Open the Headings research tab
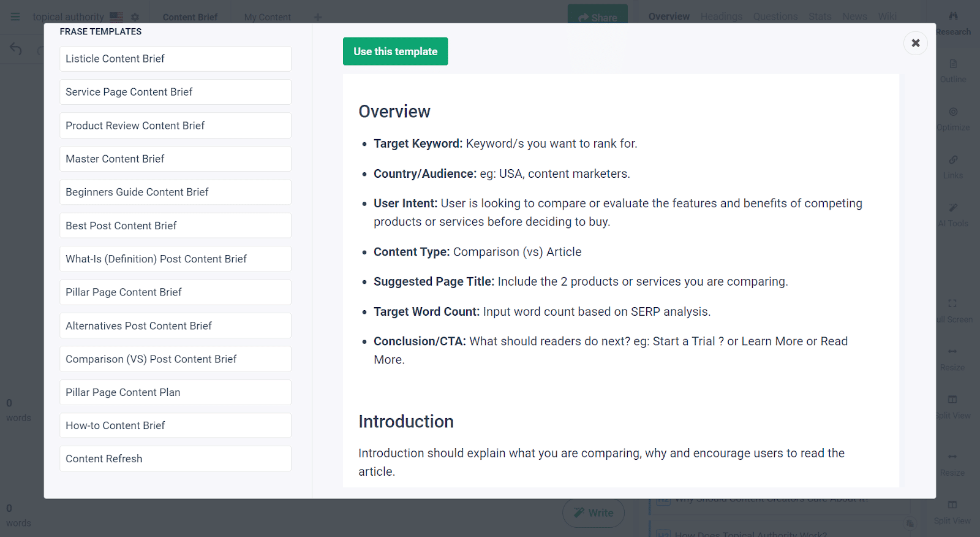Image resolution: width=980 pixels, height=537 pixels. [x=722, y=17]
